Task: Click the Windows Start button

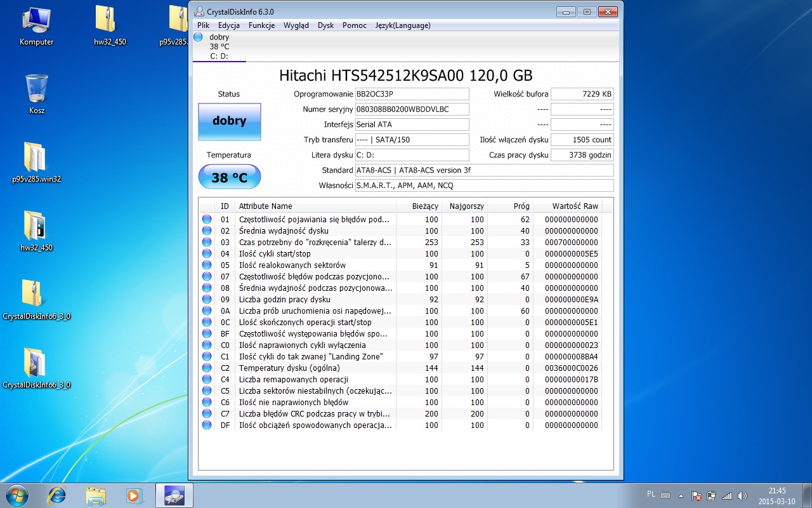Action: [x=16, y=495]
